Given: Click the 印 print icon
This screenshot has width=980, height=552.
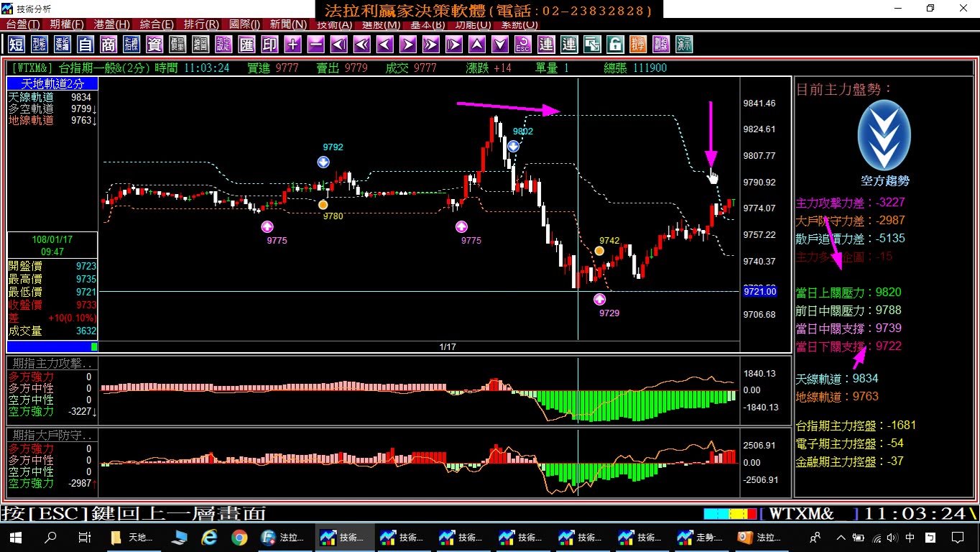Looking at the screenshot, I should pyautogui.click(x=269, y=45).
